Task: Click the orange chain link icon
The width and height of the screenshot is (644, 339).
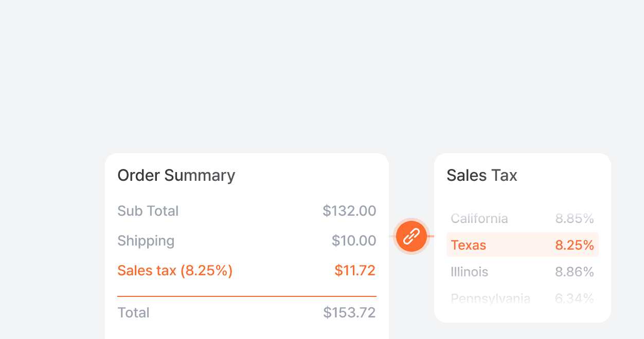Action: pyautogui.click(x=412, y=236)
